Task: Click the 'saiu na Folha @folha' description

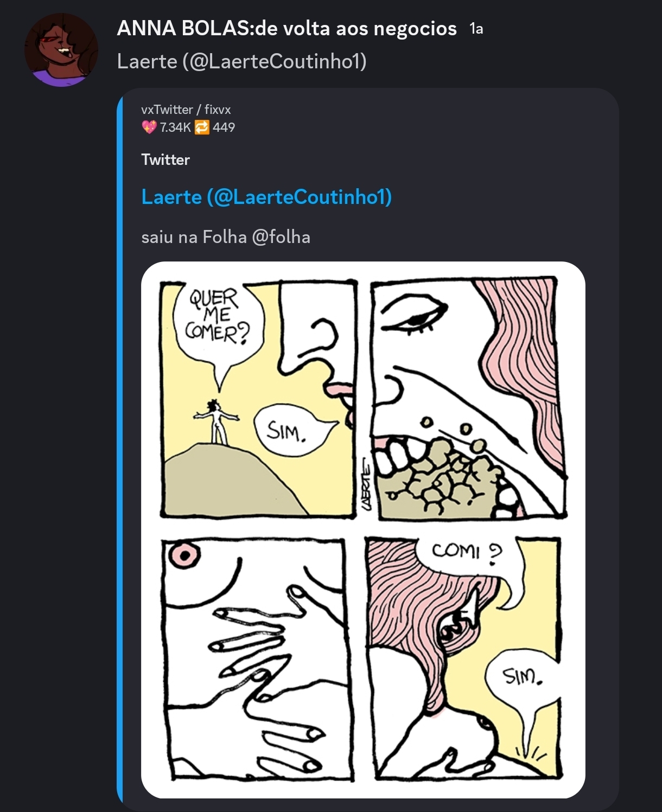Action: (x=226, y=237)
